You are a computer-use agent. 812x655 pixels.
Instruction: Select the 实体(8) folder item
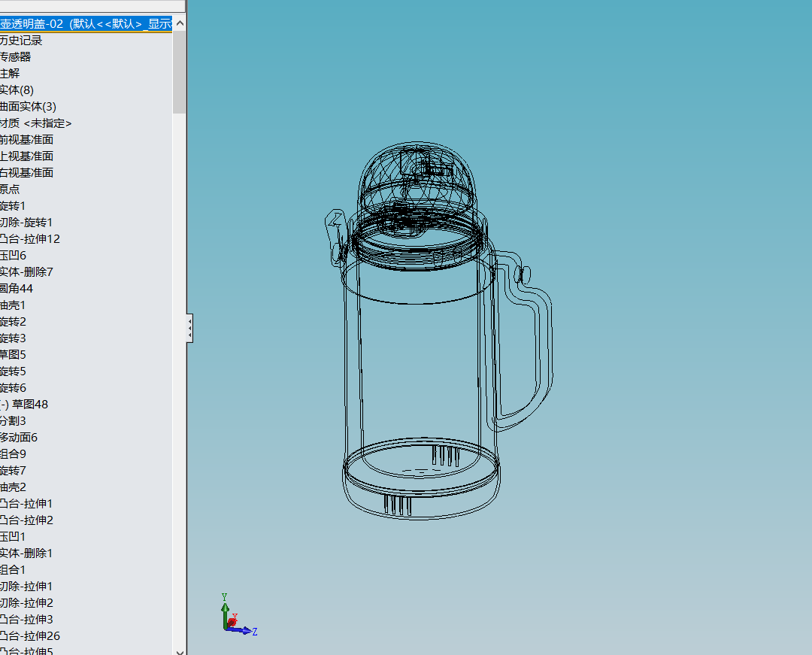(17, 90)
